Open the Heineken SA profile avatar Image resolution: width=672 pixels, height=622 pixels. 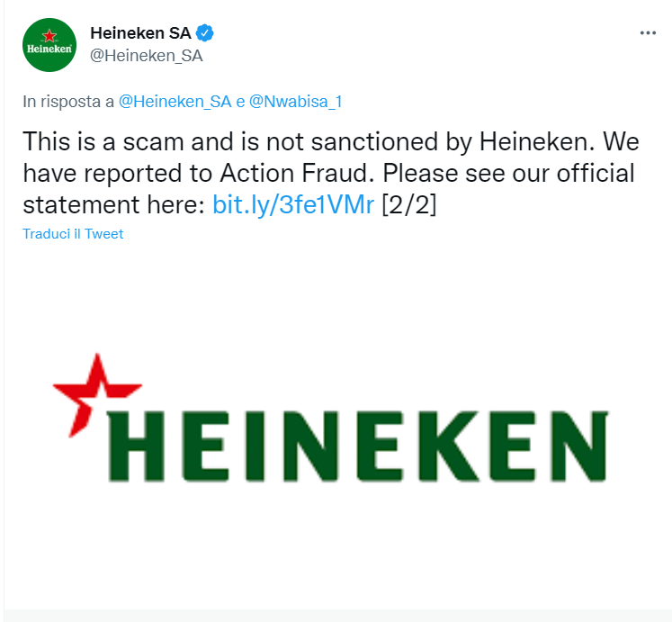tap(49, 44)
